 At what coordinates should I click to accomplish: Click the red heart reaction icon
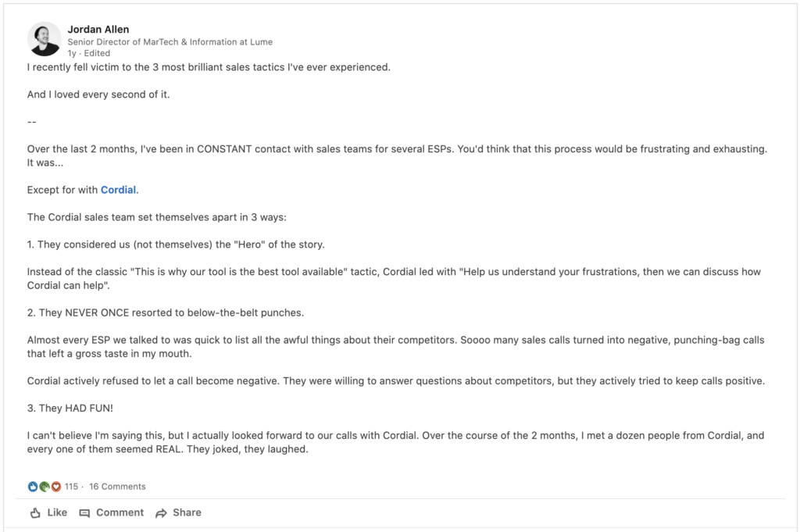tap(56, 487)
